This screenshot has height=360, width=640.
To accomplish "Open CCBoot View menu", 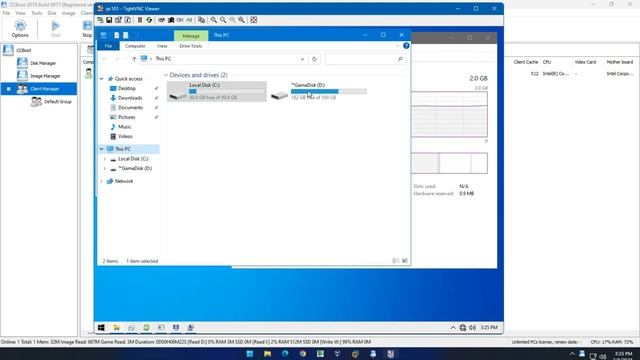I will [20, 13].
